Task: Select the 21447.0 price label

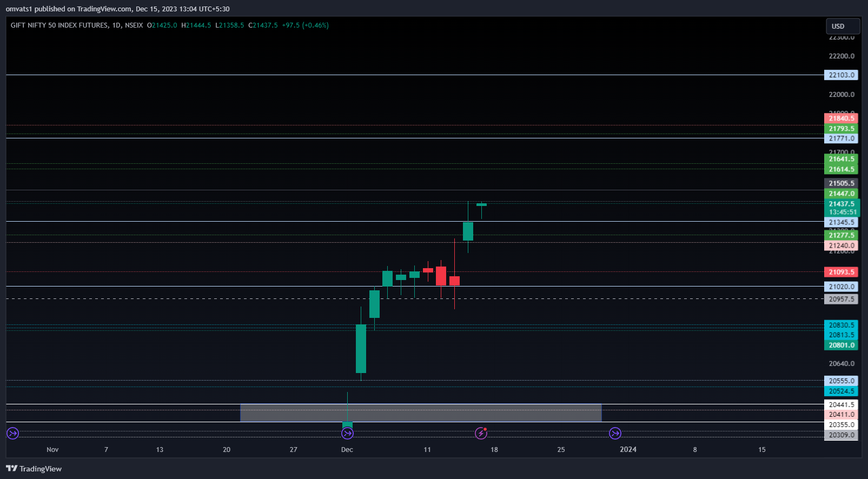Action: [x=841, y=194]
